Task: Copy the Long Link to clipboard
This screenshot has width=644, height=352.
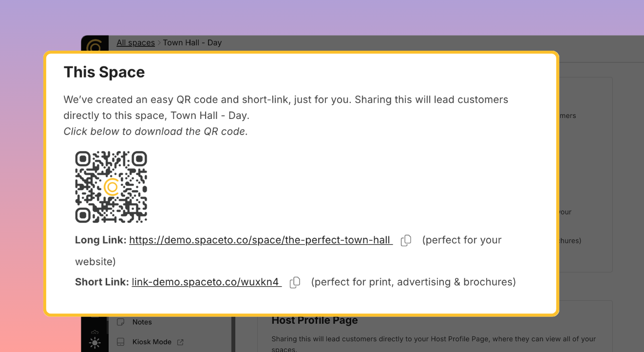Action: [x=406, y=240]
